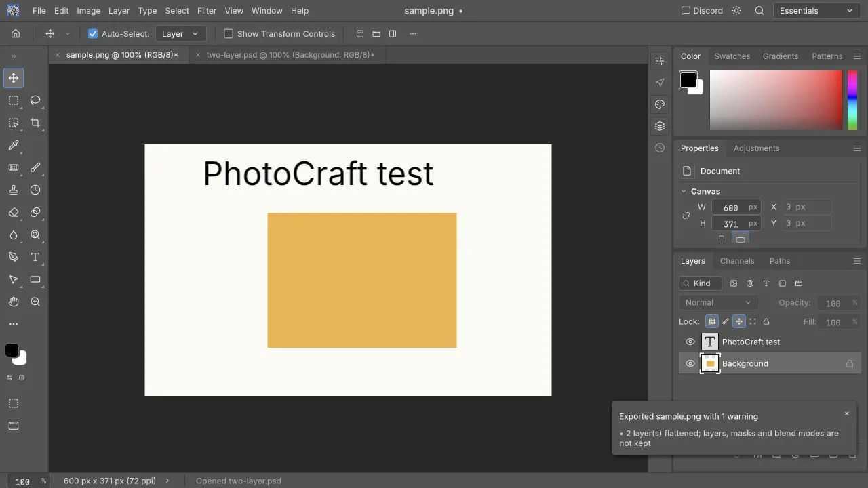Collapse the Canvas section

684,191
